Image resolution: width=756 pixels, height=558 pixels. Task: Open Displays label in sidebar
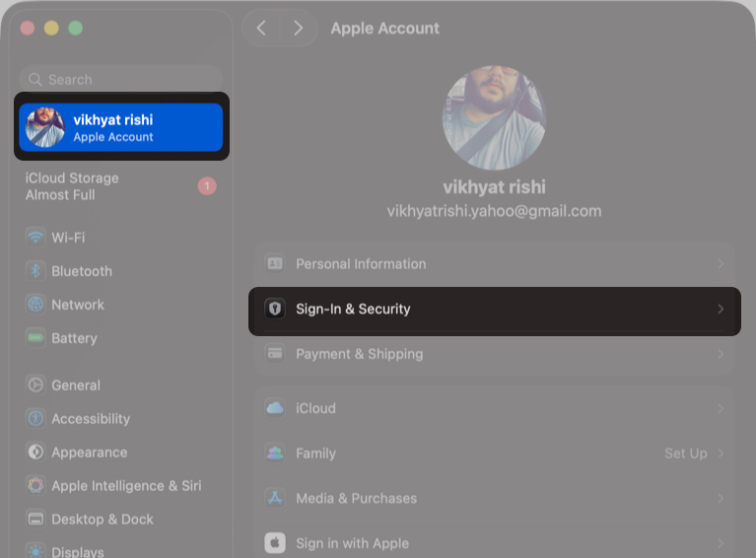[78, 552]
